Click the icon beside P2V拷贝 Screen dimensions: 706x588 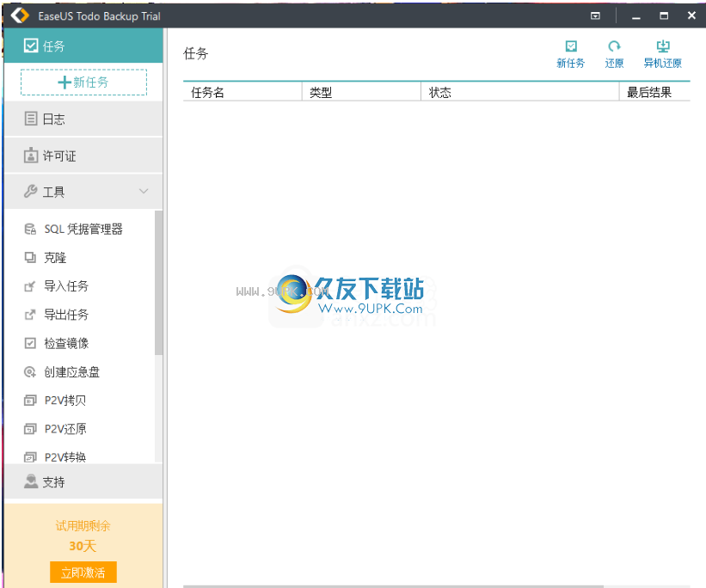(30, 401)
